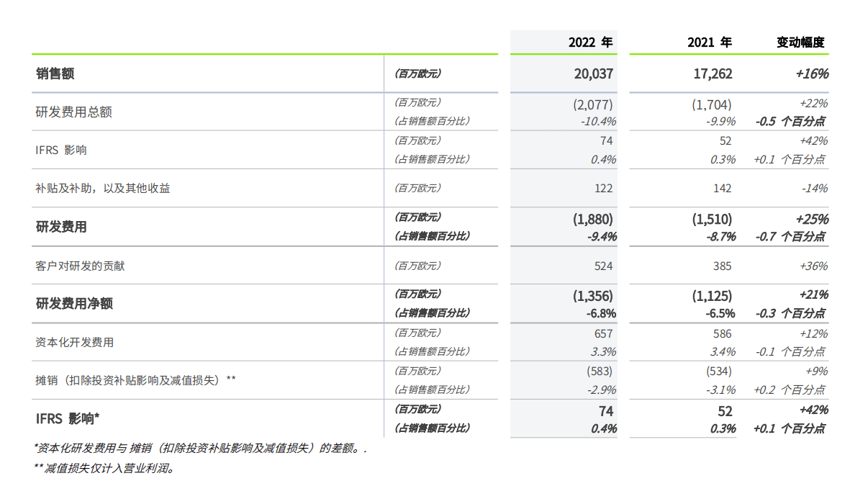Click the '-9.4%' percentage cell
The image size is (868, 504).
(601, 237)
